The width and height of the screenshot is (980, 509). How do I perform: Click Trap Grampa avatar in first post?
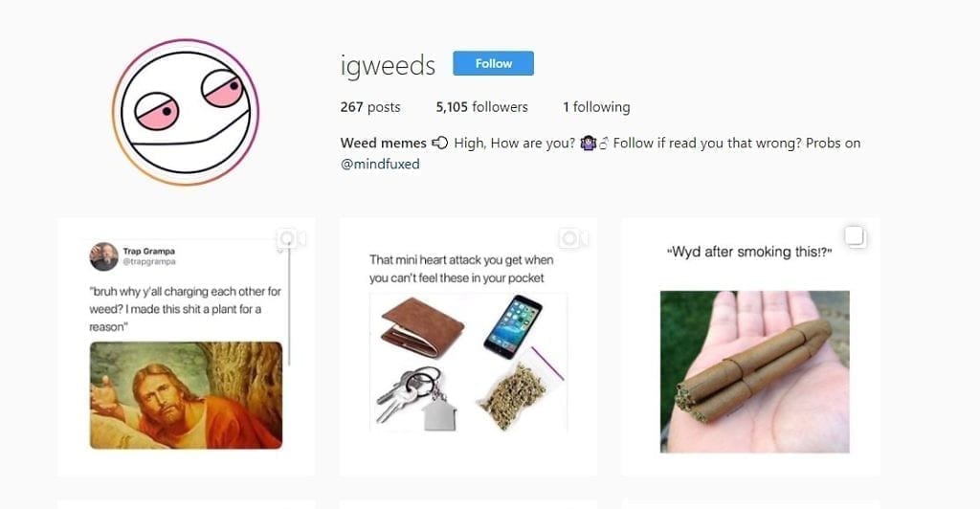103,256
